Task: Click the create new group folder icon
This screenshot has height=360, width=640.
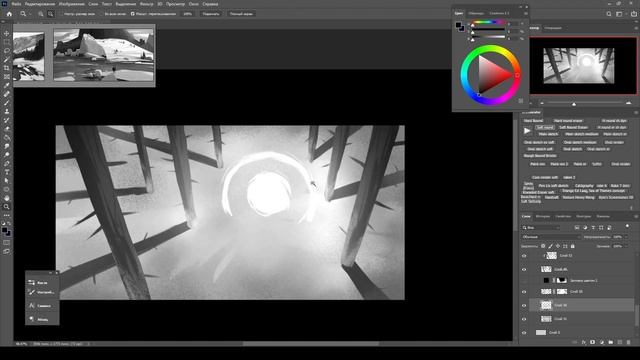Action: tap(611, 342)
